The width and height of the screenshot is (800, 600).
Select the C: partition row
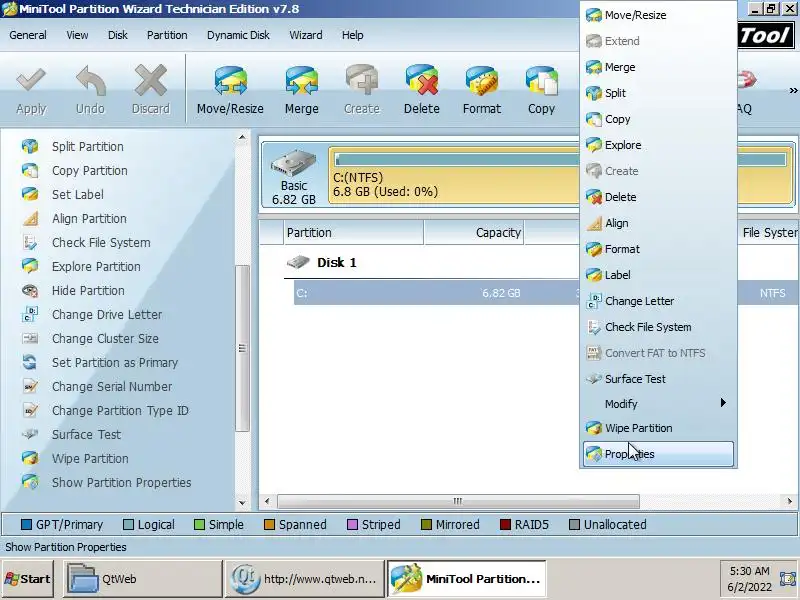(x=546, y=293)
